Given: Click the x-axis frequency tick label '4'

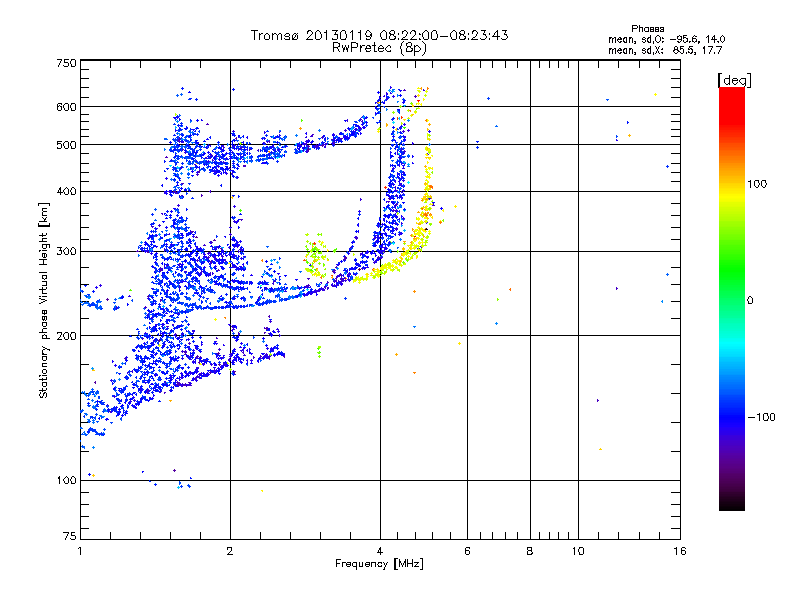Looking at the screenshot, I should coord(380,552).
